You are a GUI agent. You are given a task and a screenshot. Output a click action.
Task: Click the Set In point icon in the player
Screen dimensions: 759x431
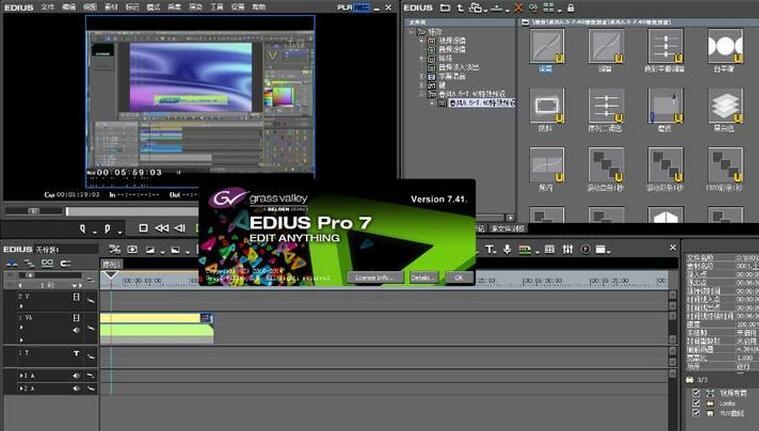[83, 228]
